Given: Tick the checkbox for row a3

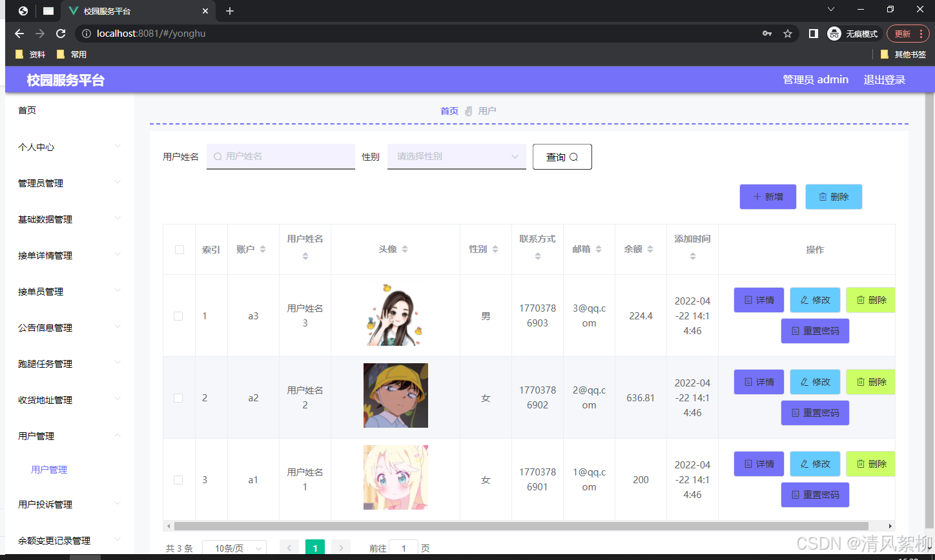Looking at the screenshot, I should coord(178,316).
